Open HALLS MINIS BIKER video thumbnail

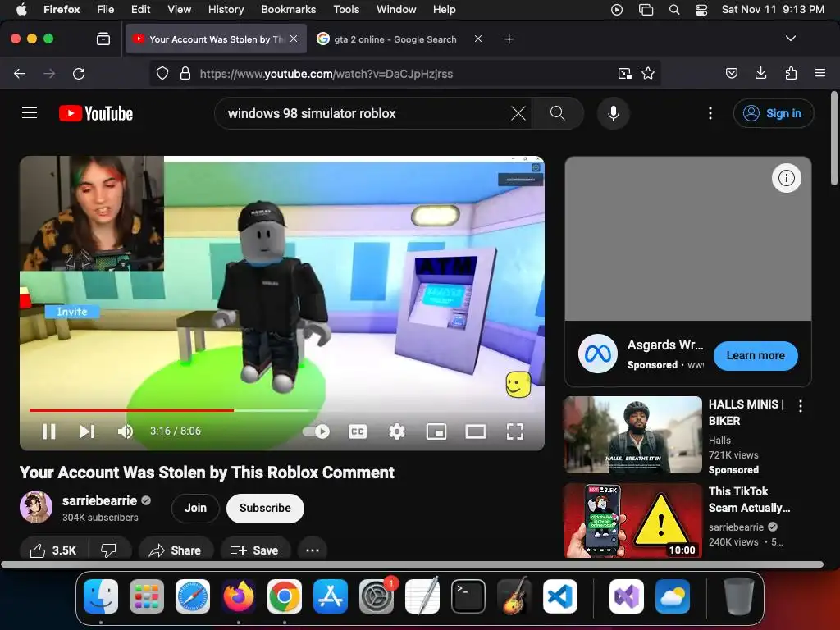click(x=632, y=435)
